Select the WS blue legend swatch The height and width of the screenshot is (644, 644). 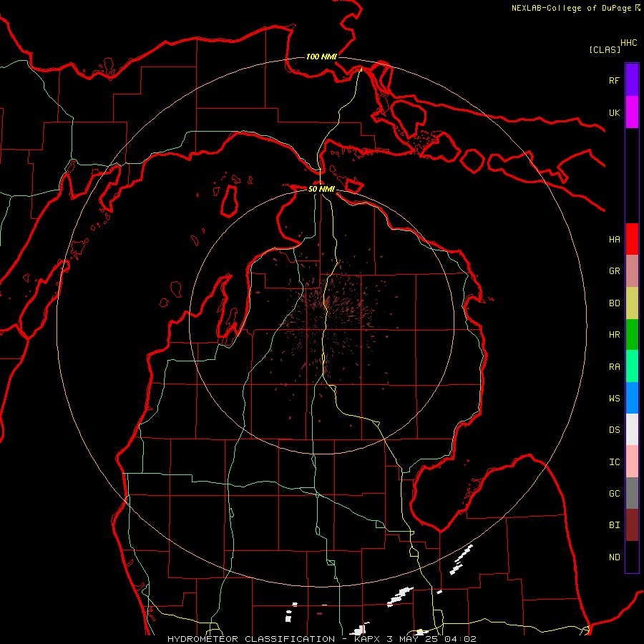coord(632,398)
